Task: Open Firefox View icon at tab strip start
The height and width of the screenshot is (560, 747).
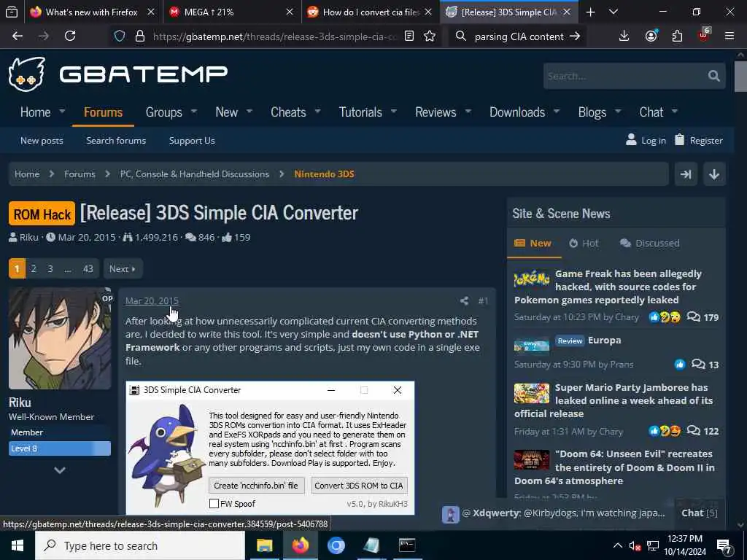Action: 12,12
